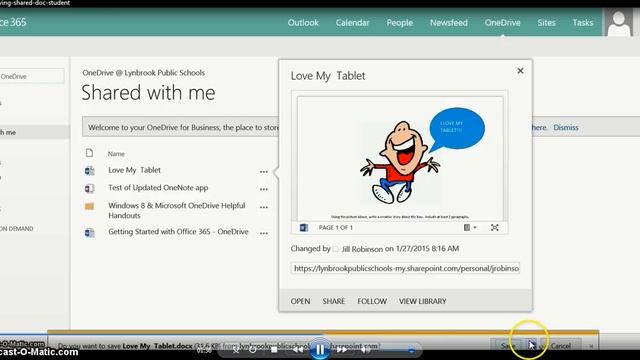The width and height of the screenshot is (640, 360).
Task: Open Windows 8 & Microsoft OneDrive Helpful Handouts folder
Action: (177, 210)
